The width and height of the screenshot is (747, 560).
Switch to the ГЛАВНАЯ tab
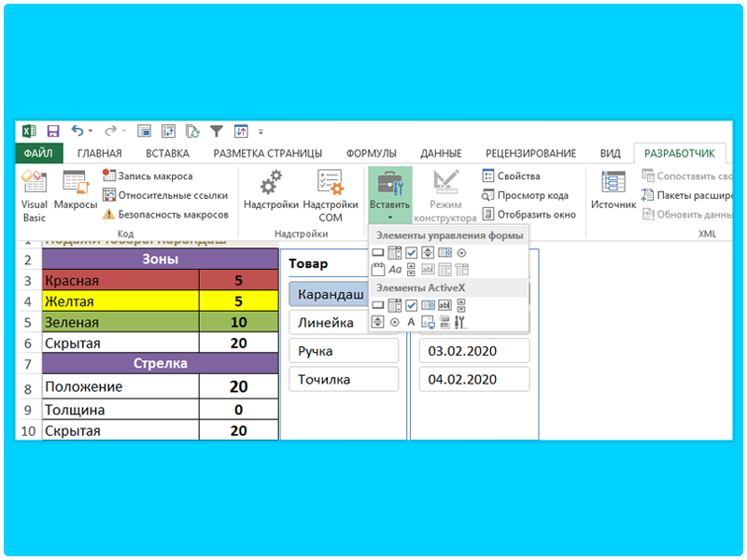click(100, 153)
